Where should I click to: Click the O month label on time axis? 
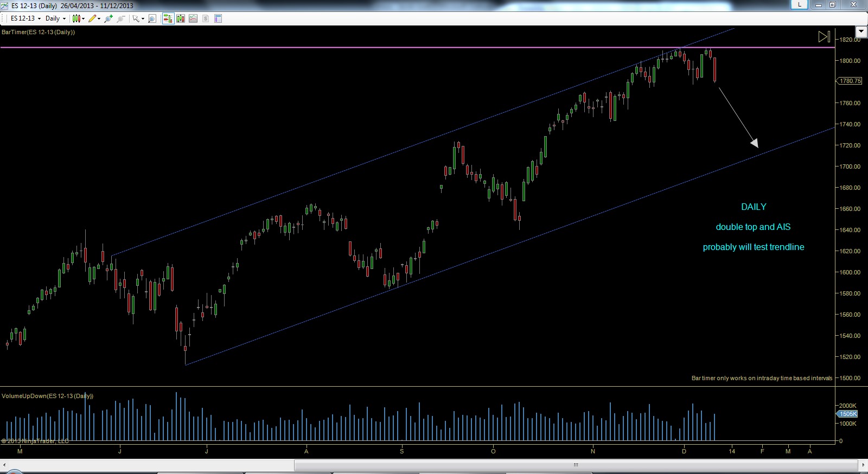tap(493, 451)
